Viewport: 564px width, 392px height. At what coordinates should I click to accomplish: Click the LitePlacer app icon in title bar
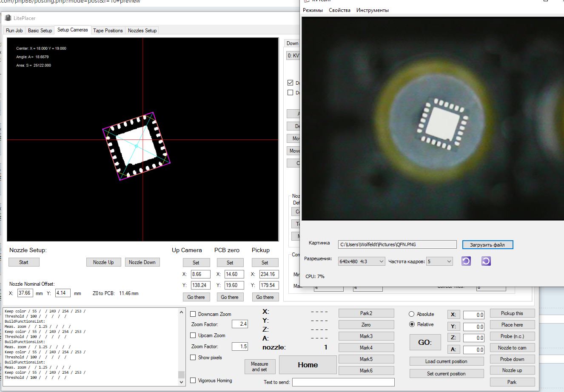click(8, 18)
